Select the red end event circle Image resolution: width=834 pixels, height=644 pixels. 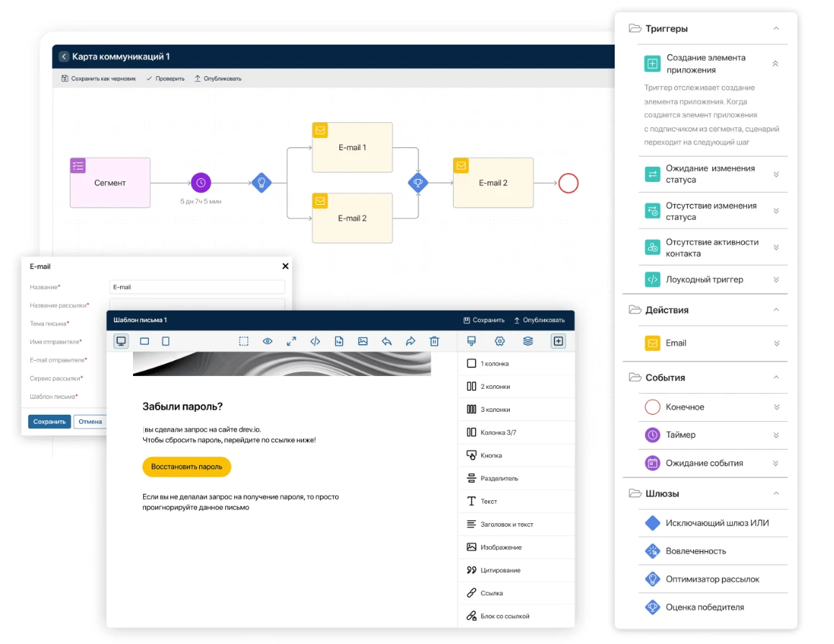pyautogui.click(x=568, y=183)
